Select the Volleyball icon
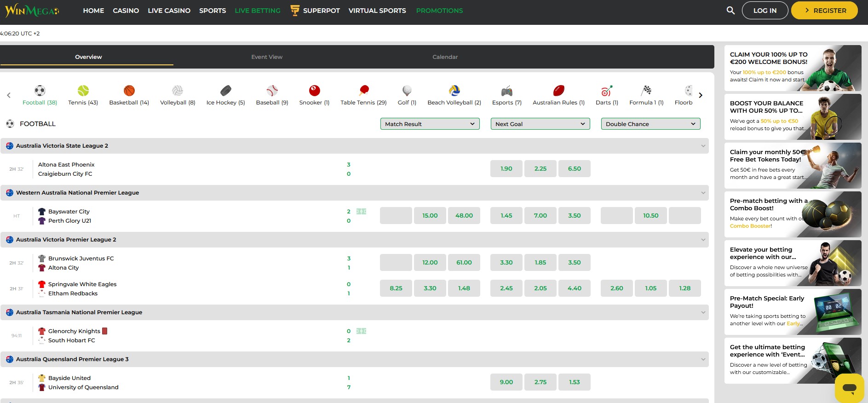This screenshot has height=403, width=868. pyautogui.click(x=178, y=90)
